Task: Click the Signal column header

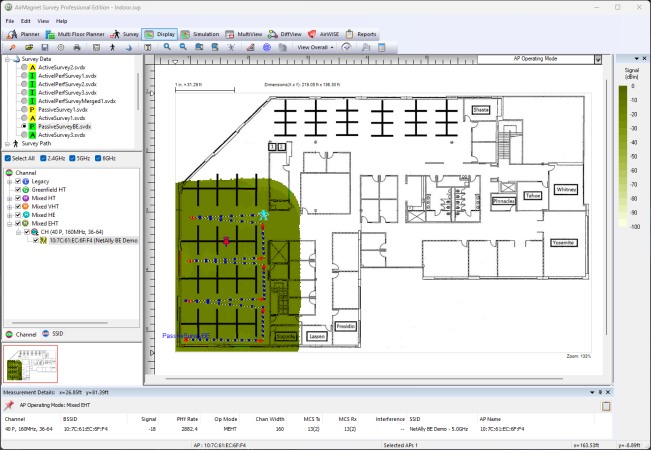Action: coord(148,419)
